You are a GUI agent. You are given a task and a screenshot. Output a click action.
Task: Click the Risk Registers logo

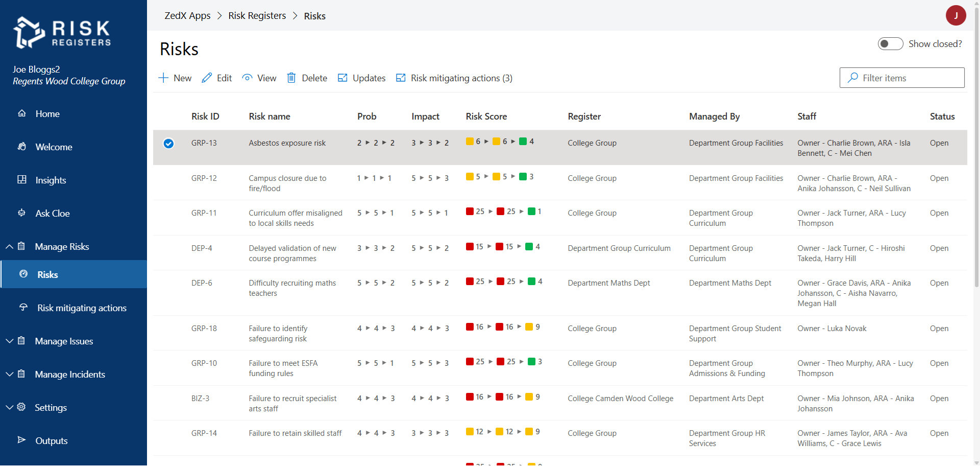[62, 33]
